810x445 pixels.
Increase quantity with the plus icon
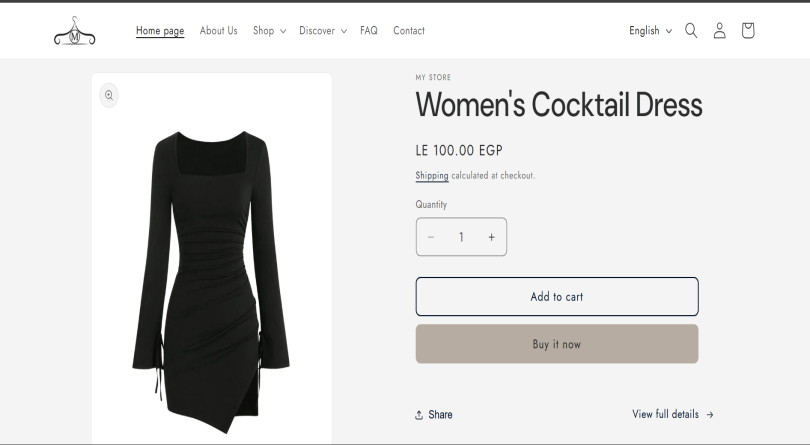pos(491,237)
